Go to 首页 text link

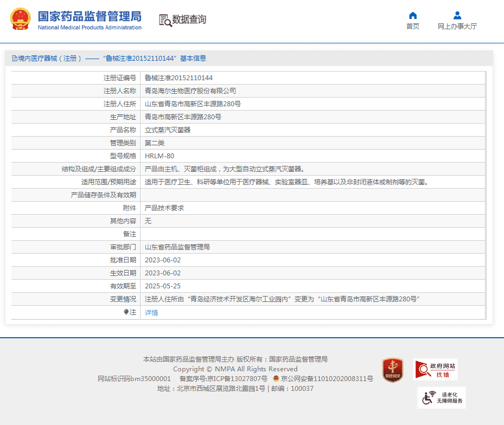[x=413, y=27]
